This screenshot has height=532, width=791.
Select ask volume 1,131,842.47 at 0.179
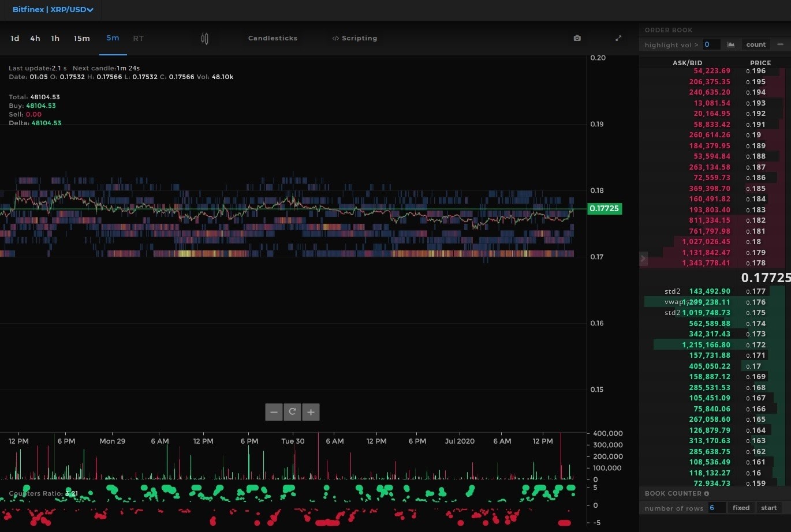click(706, 253)
